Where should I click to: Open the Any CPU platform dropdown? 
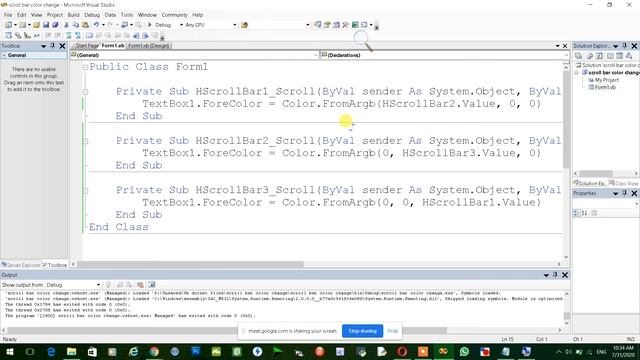coord(235,25)
